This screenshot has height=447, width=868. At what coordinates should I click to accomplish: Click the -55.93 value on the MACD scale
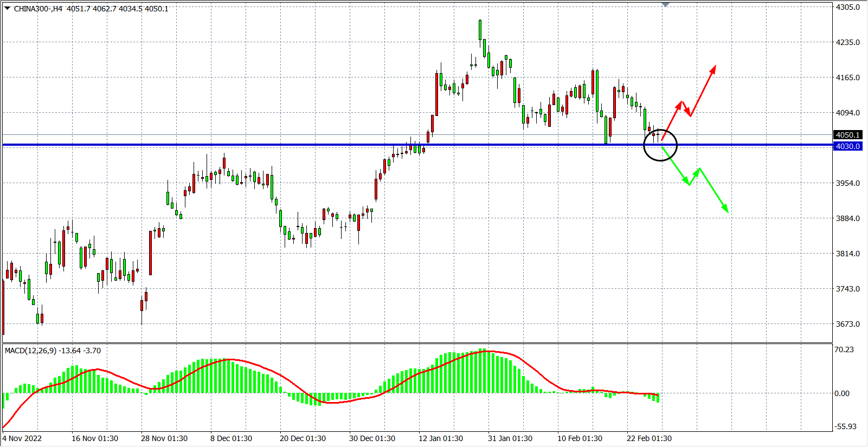tap(845, 426)
